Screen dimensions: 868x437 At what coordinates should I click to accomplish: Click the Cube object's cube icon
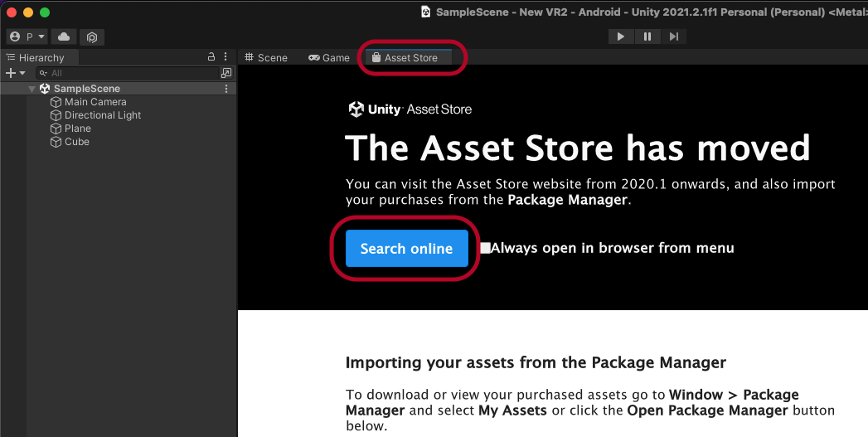[56, 142]
